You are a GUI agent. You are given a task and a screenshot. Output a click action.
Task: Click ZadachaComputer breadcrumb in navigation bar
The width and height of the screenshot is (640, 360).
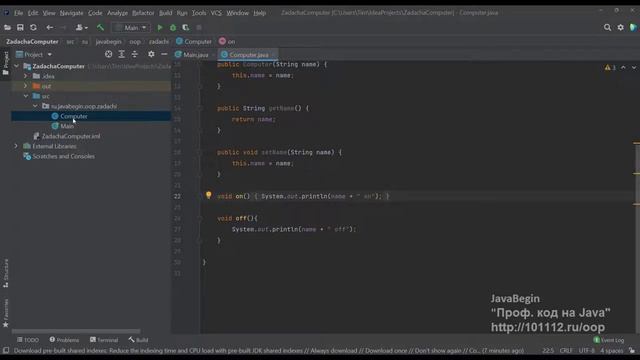pyautogui.click(x=32, y=42)
